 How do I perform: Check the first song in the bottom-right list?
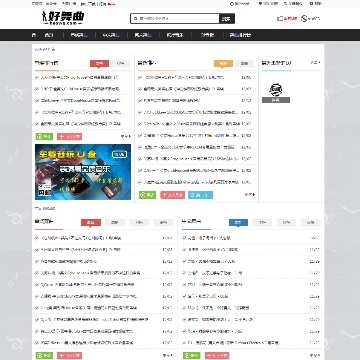184,238
